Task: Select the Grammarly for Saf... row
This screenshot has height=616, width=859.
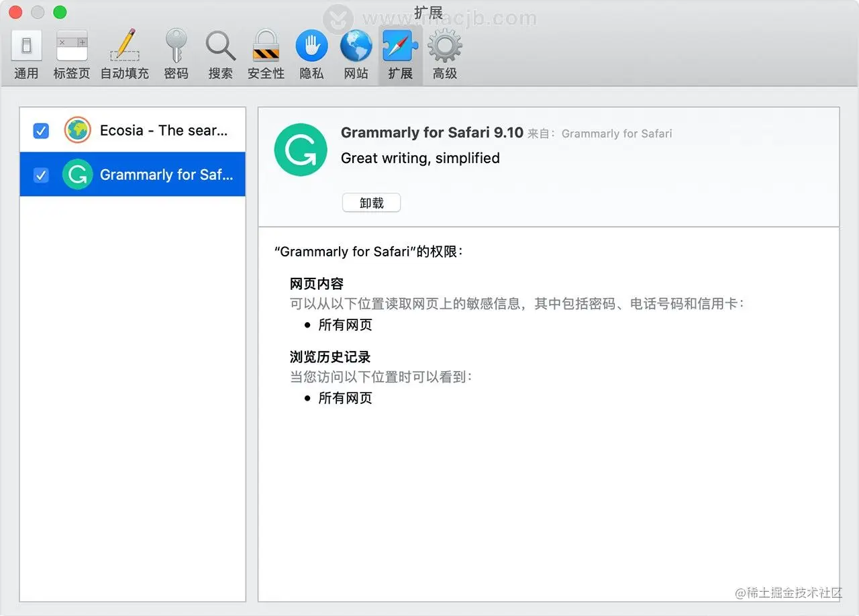Action: [x=133, y=174]
